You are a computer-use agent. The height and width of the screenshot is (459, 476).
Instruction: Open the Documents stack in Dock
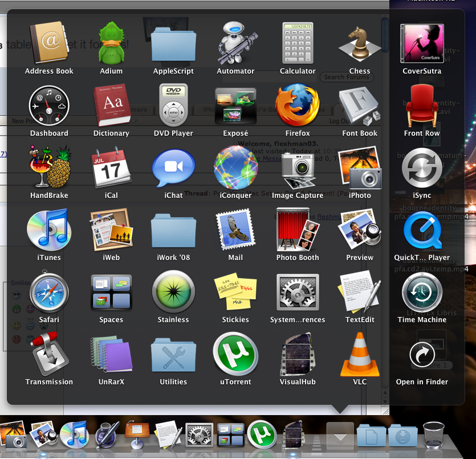pyautogui.click(x=372, y=436)
